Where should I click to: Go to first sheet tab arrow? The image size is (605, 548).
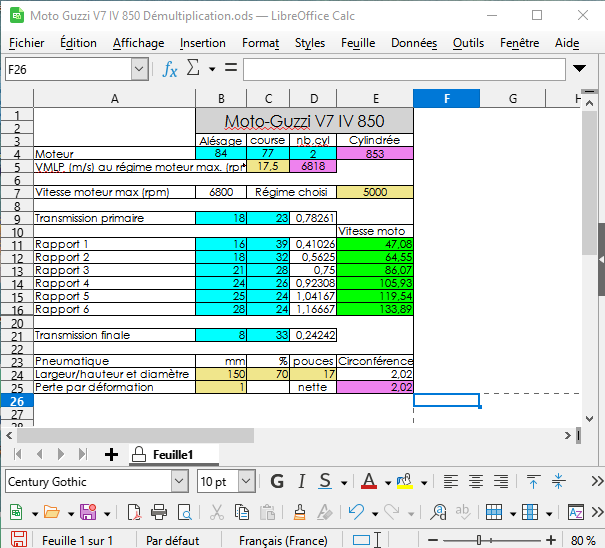point(17,454)
